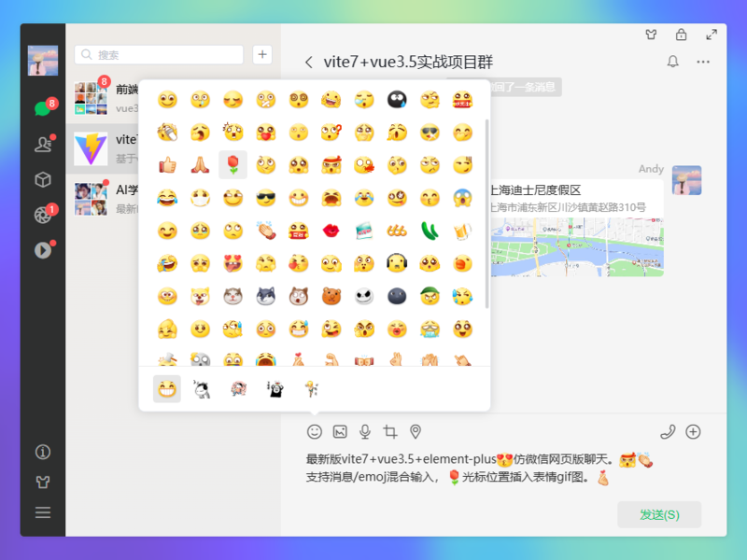This screenshot has height=560, width=747.
Task: Open the chats icon in sidebar
Action: point(42,108)
